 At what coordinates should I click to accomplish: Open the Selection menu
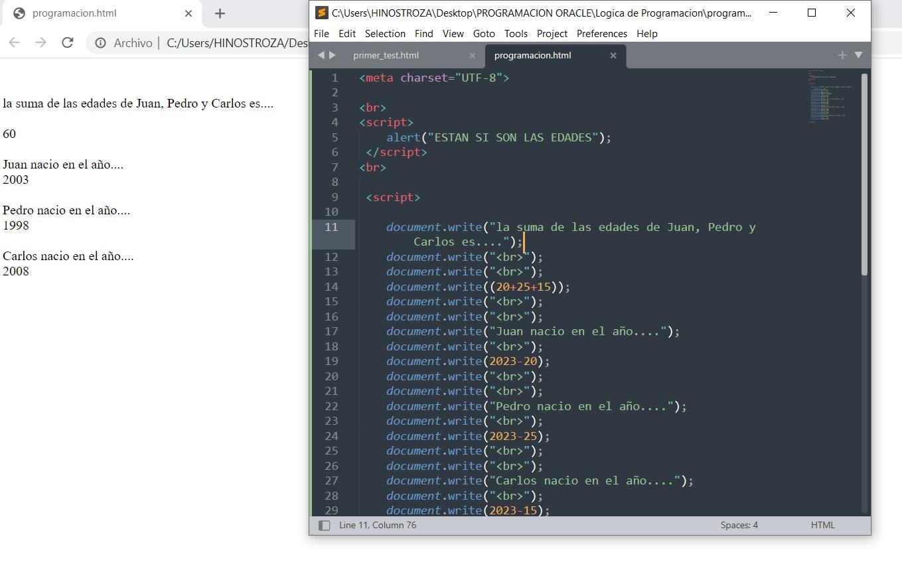pyautogui.click(x=385, y=33)
